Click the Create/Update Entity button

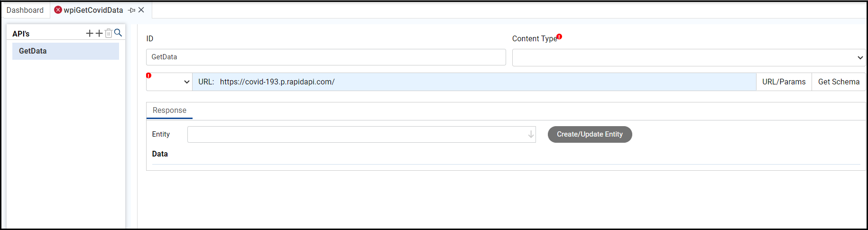point(590,135)
